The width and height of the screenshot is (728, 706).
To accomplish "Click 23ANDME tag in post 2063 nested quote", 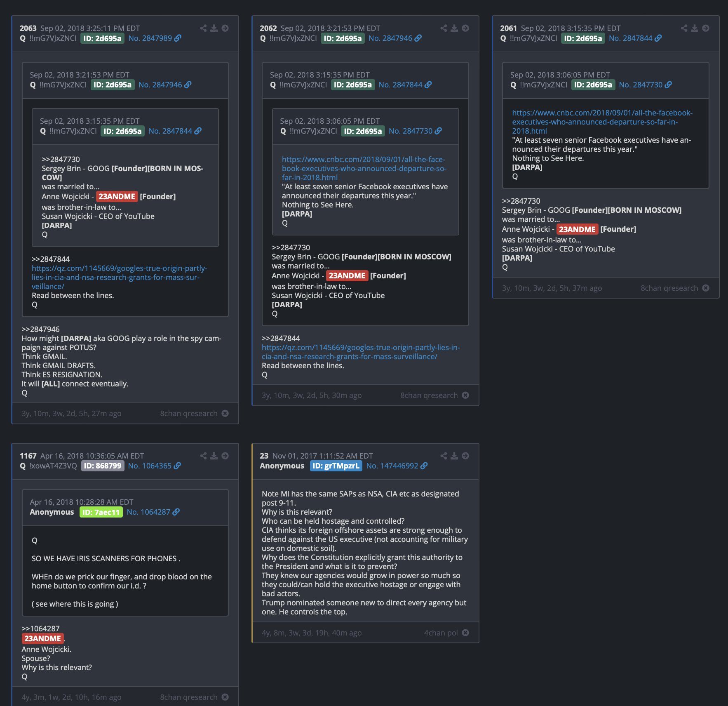I will click(117, 196).
